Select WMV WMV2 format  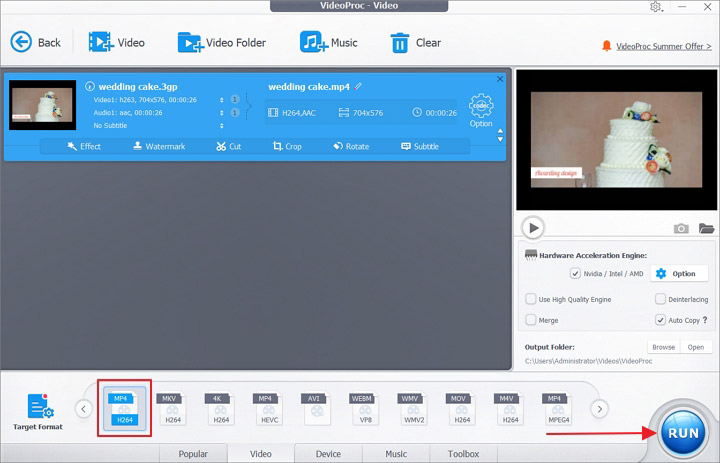(x=413, y=408)
